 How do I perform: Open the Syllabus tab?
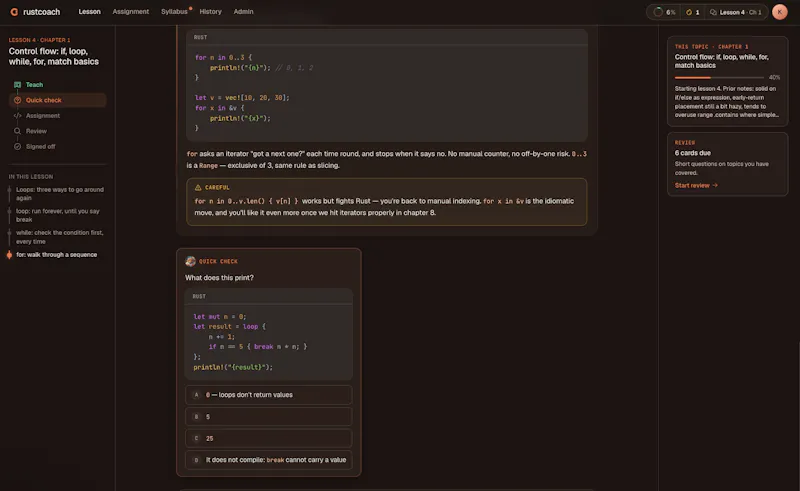click(174, 12)
